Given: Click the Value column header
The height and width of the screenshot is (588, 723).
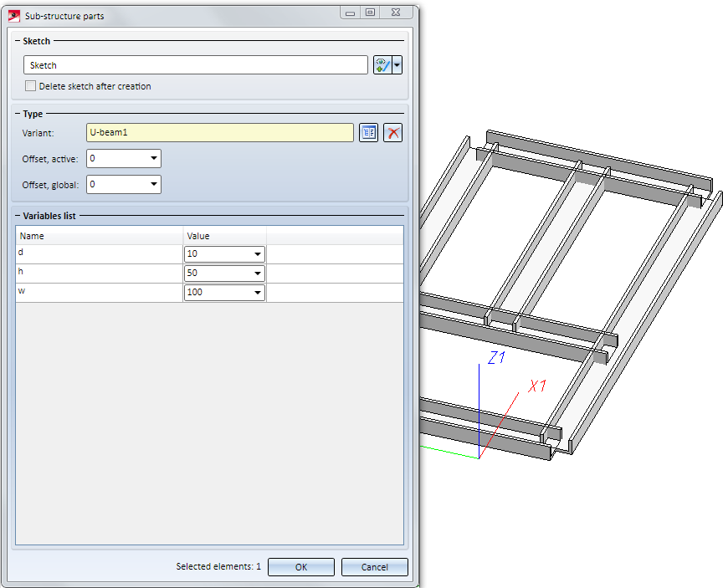Looking at the screenshot, I should tap(224, 236).
